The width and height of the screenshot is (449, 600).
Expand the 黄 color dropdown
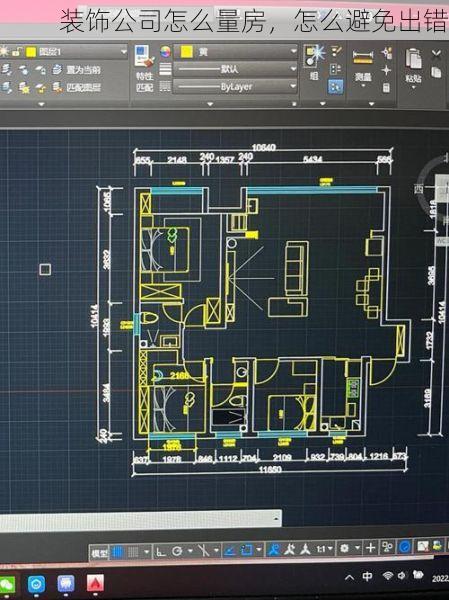tap(236, 51)
